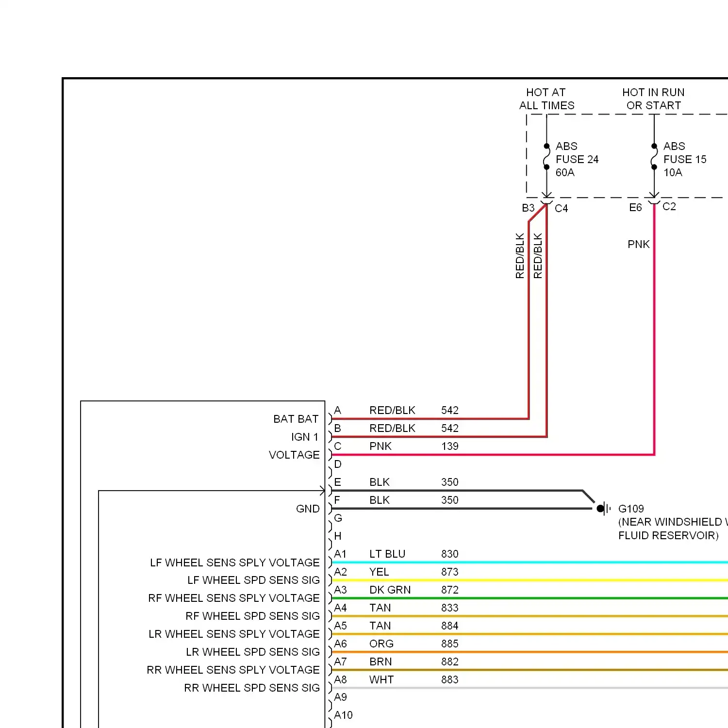Click the 'LT BLU' wire label
Image resolution: width=728 pixels, height=728 pixels.
(387, 554)
